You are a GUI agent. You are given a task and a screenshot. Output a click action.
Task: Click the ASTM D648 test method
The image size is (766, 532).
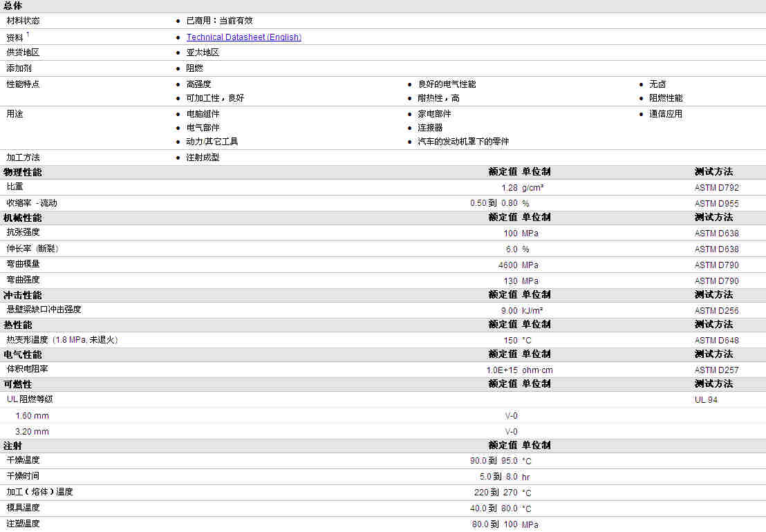717,341
